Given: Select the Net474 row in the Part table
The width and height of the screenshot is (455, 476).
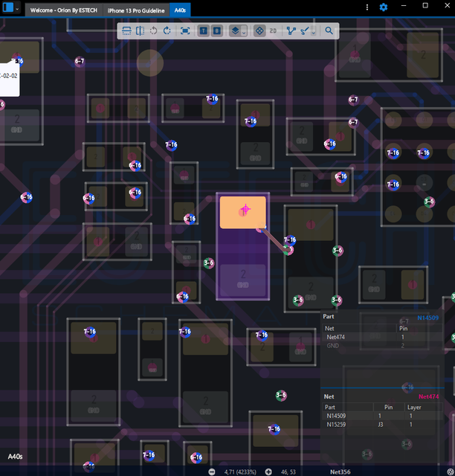Looking at the screenshot, I should click(x=382, y=337).
